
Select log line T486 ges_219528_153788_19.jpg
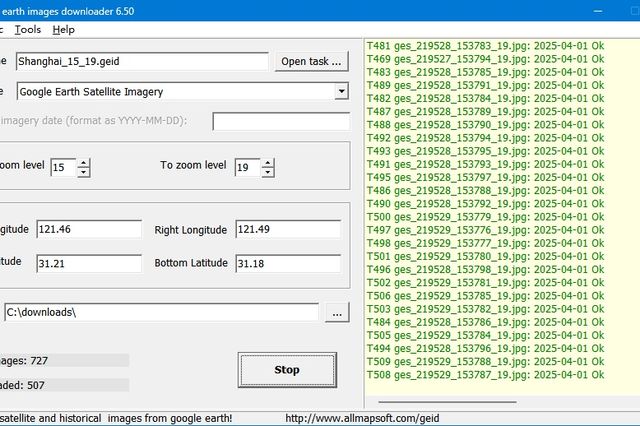[485, 191]
